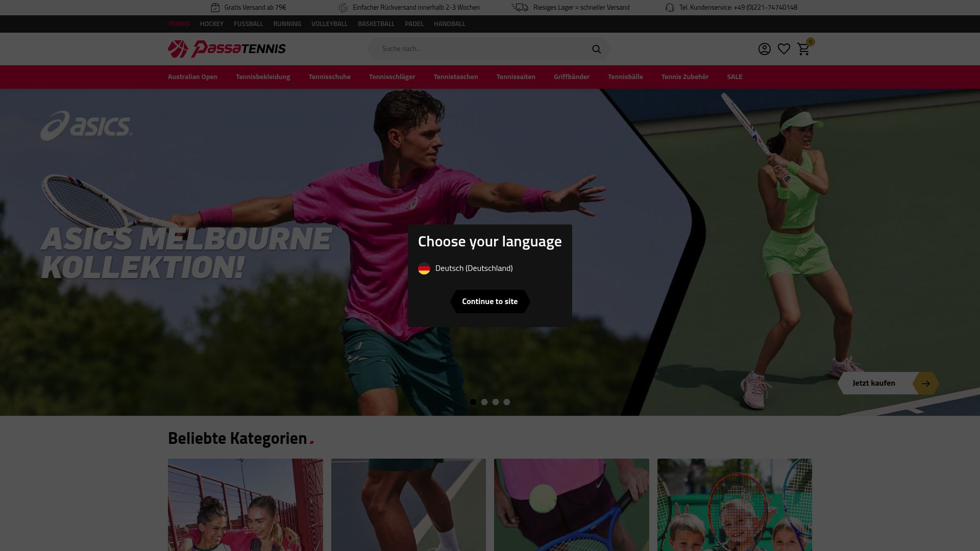Click the Gratis Versand ab 79€ text
The image size is (980, 551).
(x=255, y=8)
